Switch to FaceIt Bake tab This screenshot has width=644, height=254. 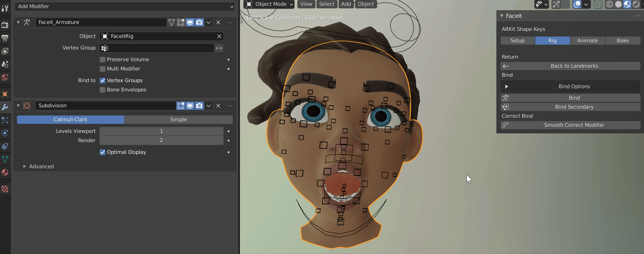click(623, 41)
